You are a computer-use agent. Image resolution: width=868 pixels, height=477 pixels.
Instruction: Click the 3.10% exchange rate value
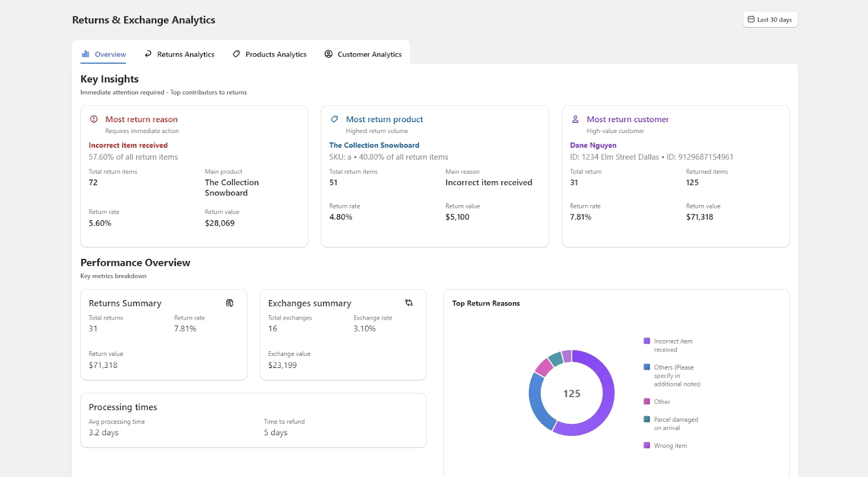pos(365,329)
